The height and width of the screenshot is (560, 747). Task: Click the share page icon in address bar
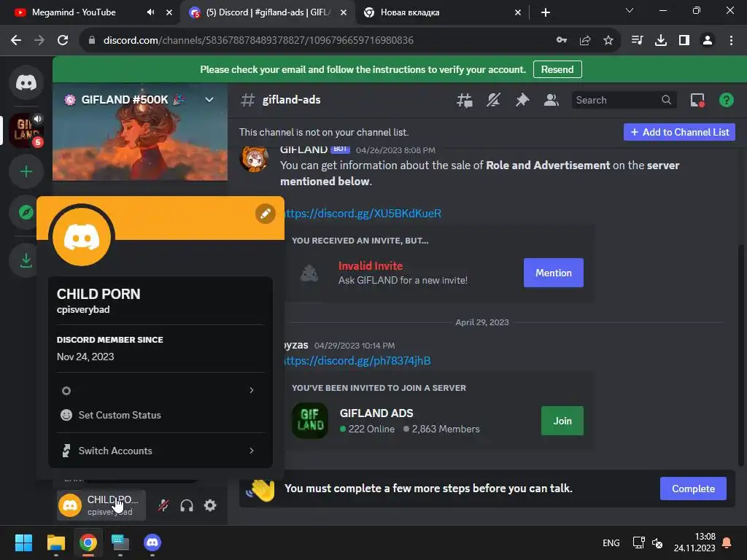click(585, 40)
